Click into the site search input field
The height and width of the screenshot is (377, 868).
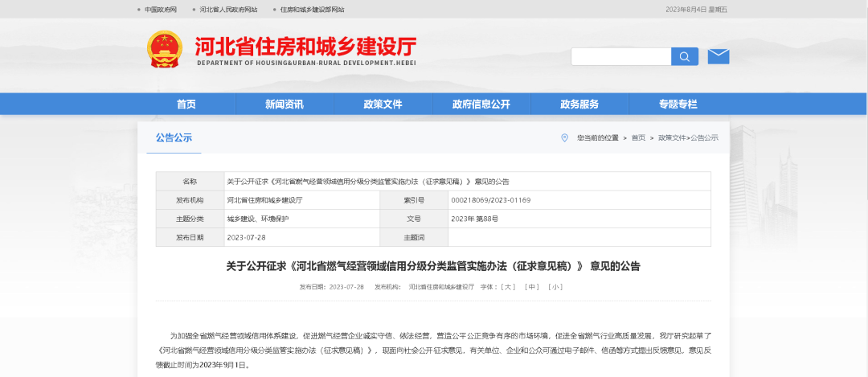[620, 56]
